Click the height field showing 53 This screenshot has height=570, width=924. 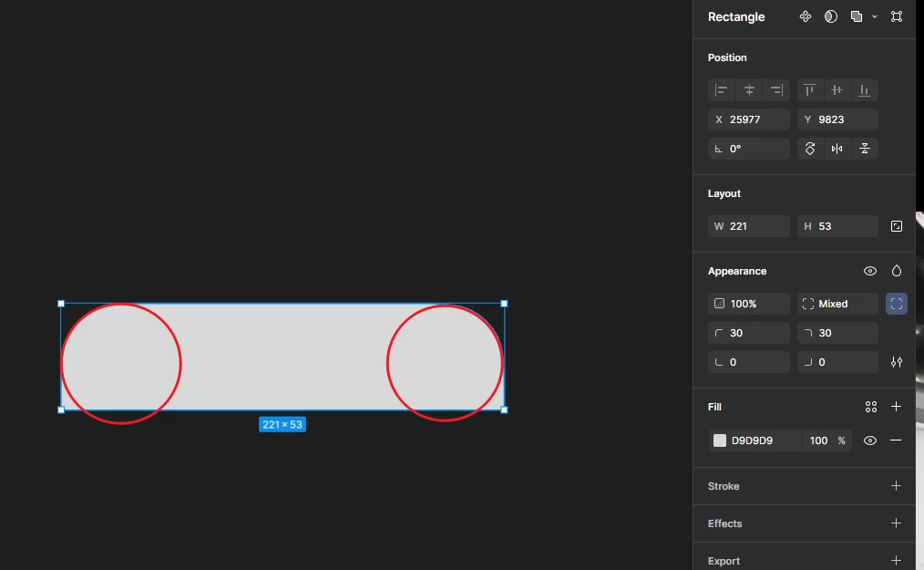[x=837, y=226]
